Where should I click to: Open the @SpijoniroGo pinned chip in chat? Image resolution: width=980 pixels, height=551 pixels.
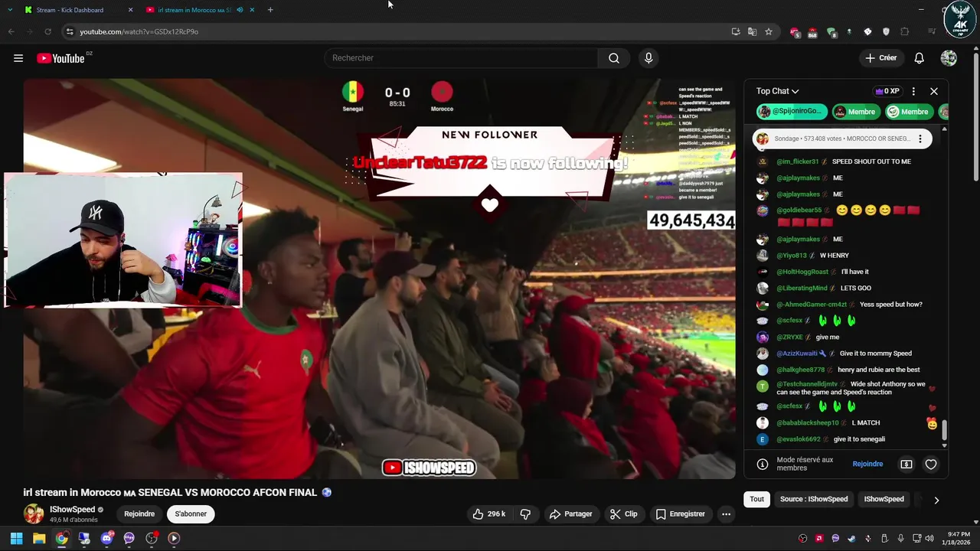click(792, 112)
